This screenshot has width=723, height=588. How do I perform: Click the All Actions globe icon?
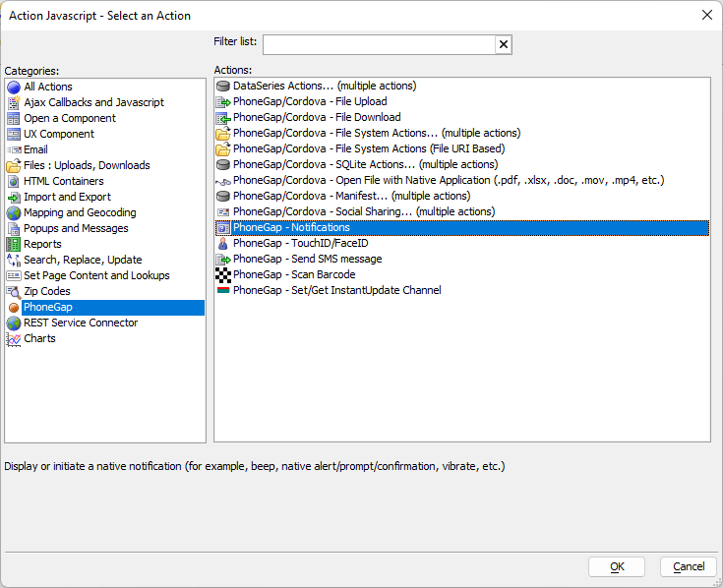pyautogui.click(x=14, y=88)
